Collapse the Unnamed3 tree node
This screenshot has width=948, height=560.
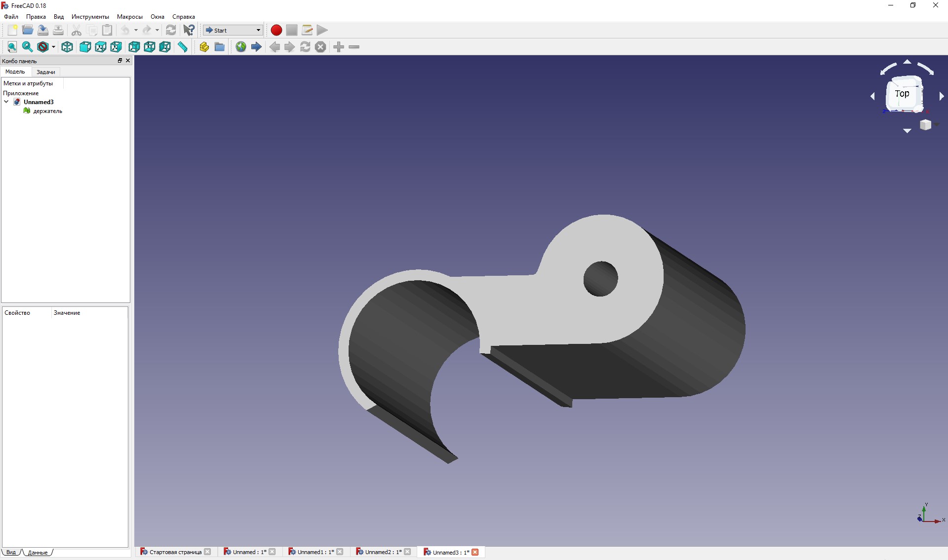pos(6,102)
